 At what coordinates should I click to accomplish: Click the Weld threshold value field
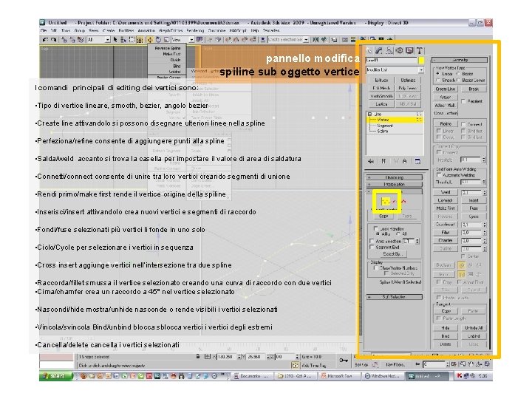pyautogui.click(x=471, y=192)
